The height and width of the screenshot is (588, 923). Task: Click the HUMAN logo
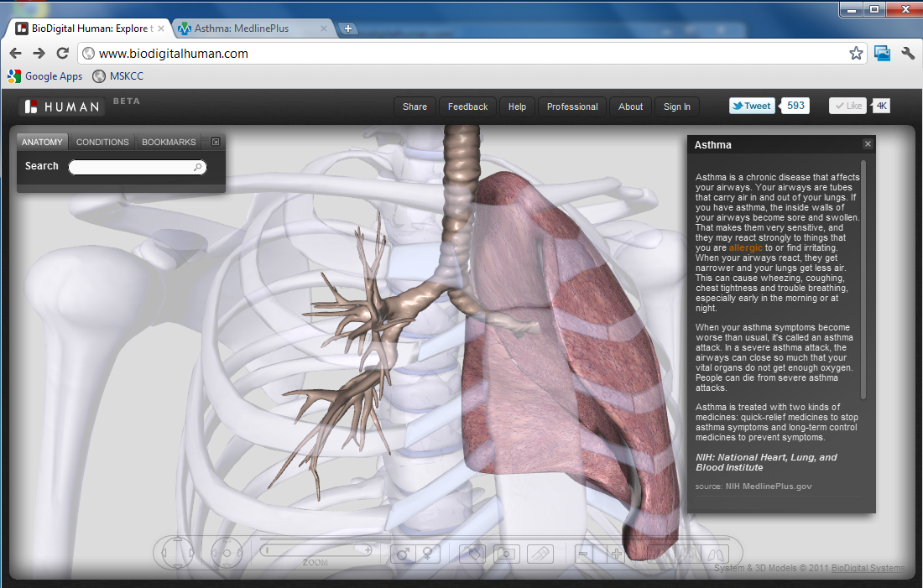tap(62, 107)
